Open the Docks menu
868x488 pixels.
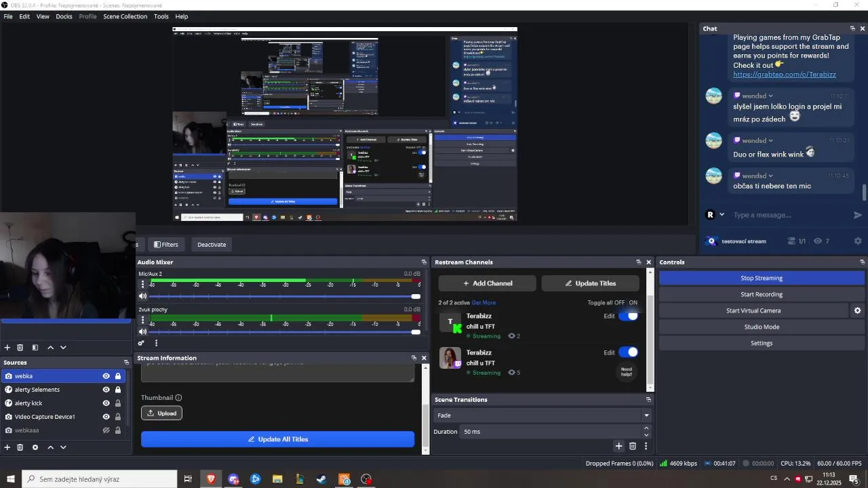point(64,16)
